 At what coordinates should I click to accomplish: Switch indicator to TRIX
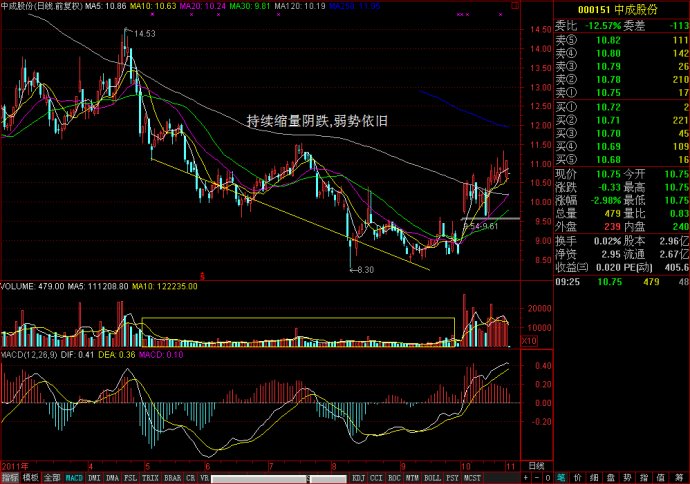coord(150,478)
